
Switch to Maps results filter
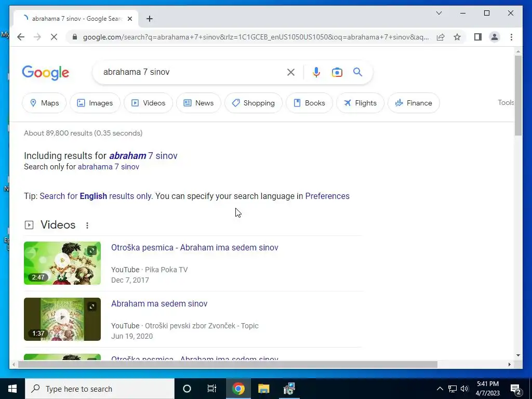(x=44, y=103)
